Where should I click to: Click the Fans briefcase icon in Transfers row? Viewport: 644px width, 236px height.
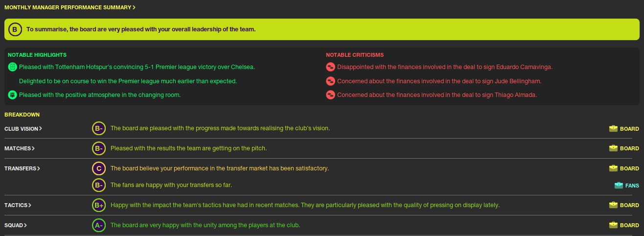pos(619,186)
